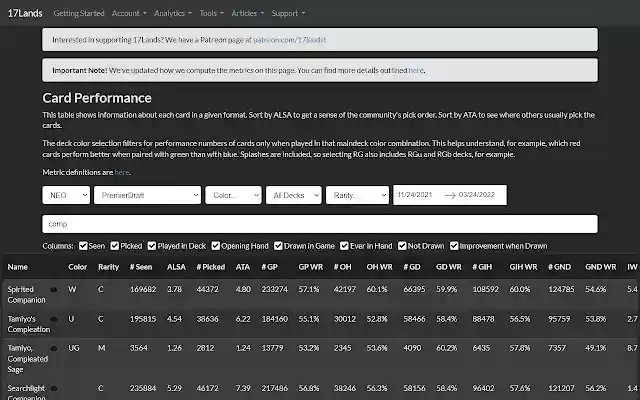Viewport: 640px width, 400px height.
Task: Click the card search field containing 'comp'
Action: tap(320, 224)
